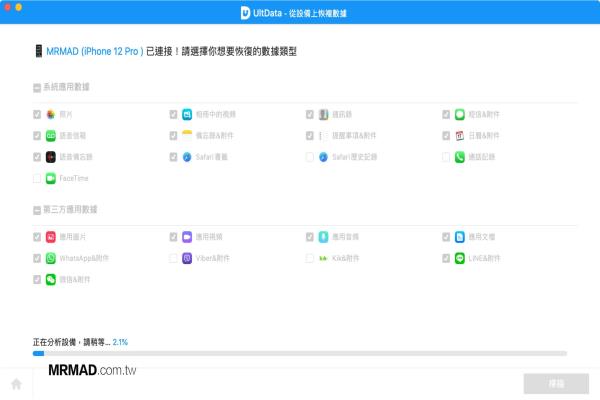Uncheck the Safari bookmarks checkbox
The height and width of the screenshot is (400, 600).
173,157
